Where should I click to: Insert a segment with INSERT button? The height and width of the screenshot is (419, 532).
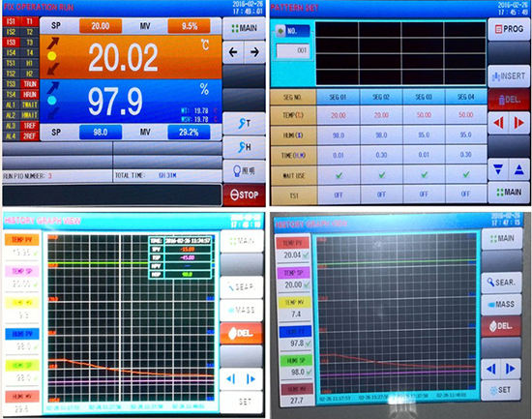(x=509, y=76)
